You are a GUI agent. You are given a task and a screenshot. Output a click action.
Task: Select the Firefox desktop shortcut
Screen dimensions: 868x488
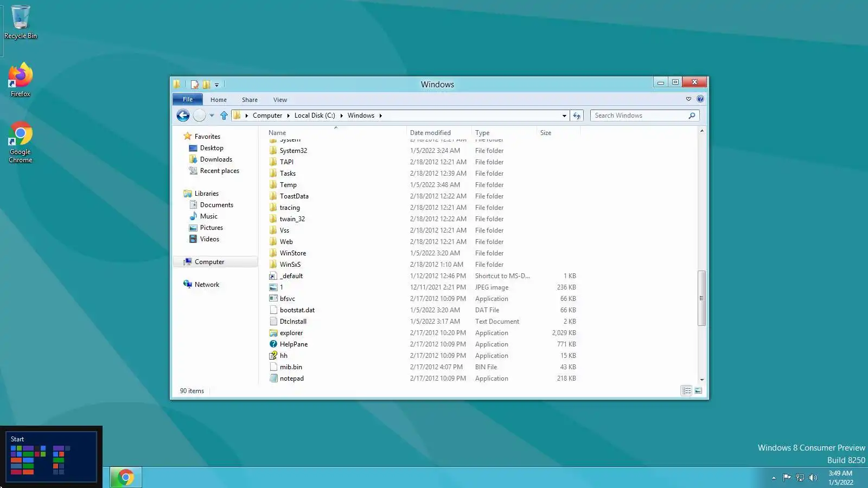(21, 80)
